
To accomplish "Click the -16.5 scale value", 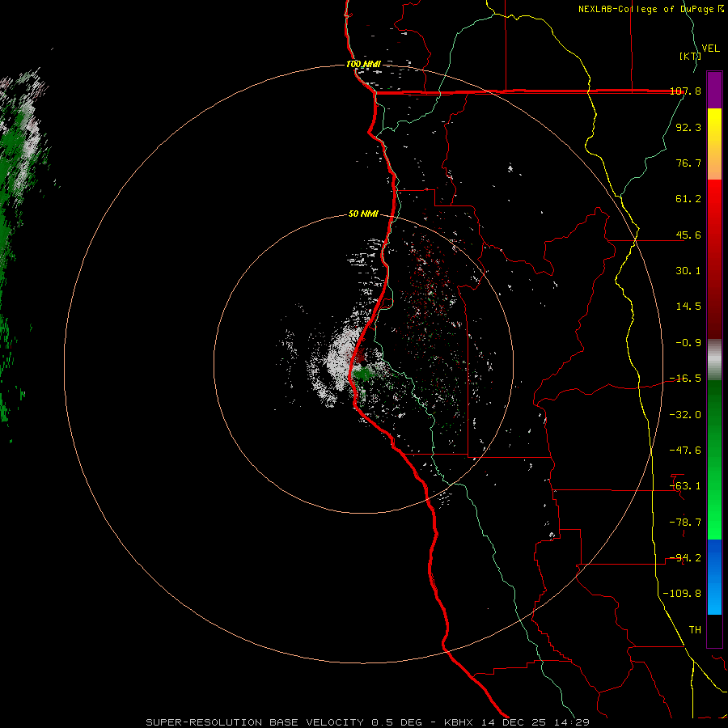I will point(685,379).
